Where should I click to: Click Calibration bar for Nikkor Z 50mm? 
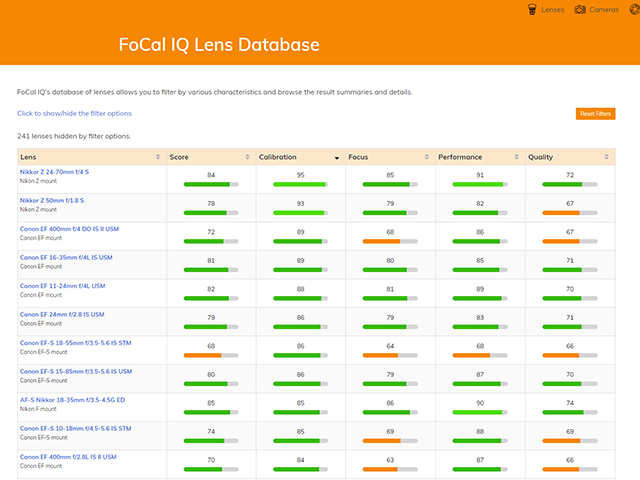tap(300, 213)
